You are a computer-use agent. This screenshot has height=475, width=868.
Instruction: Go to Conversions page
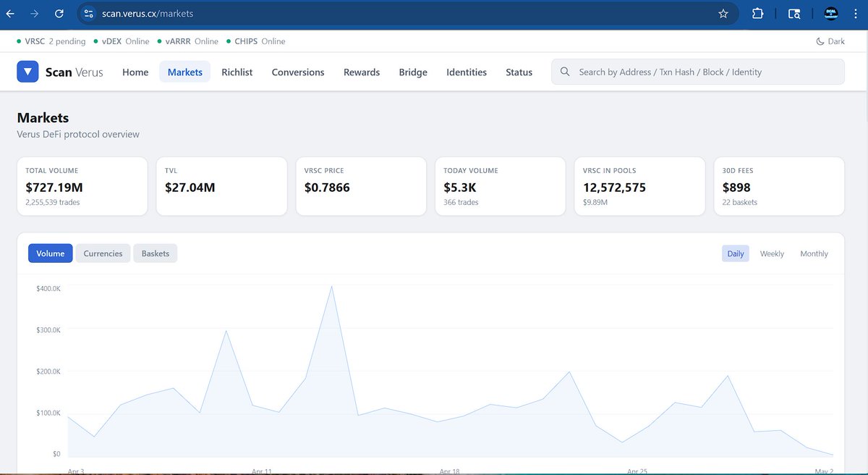point(298,72)
